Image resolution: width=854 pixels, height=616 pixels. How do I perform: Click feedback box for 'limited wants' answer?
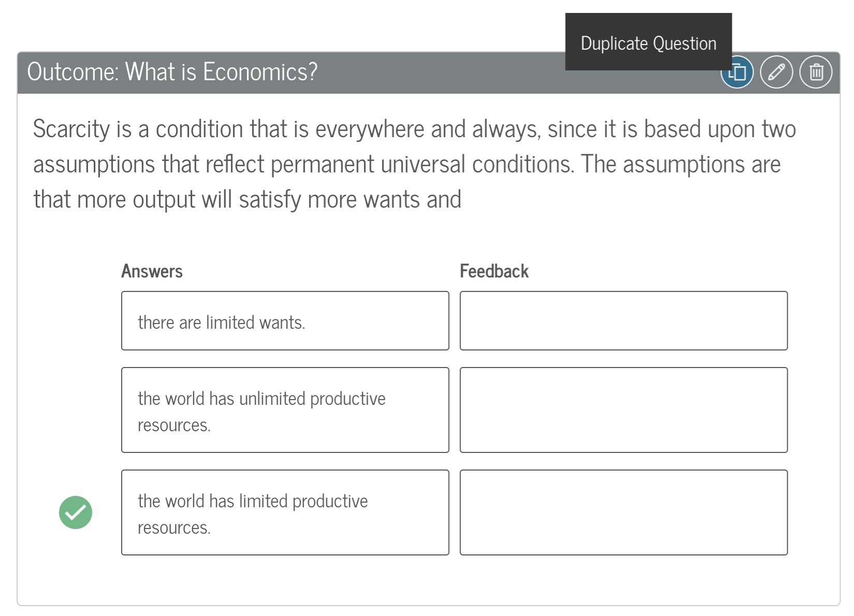(x=624, y=321)
